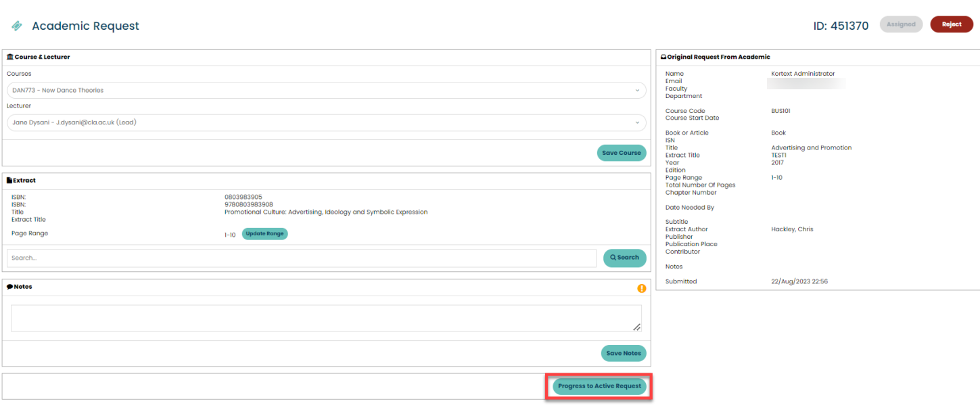The height and width of the screenshot is (420, 980).
Task: Click Progress to Active Request
Action: click(599, 386)
